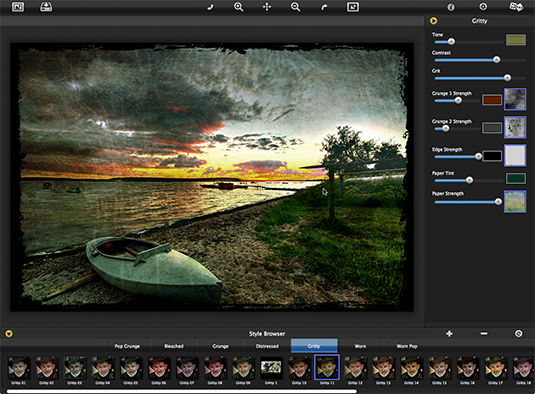Zoom in with the plus magnifier

(x=238, y=7)
